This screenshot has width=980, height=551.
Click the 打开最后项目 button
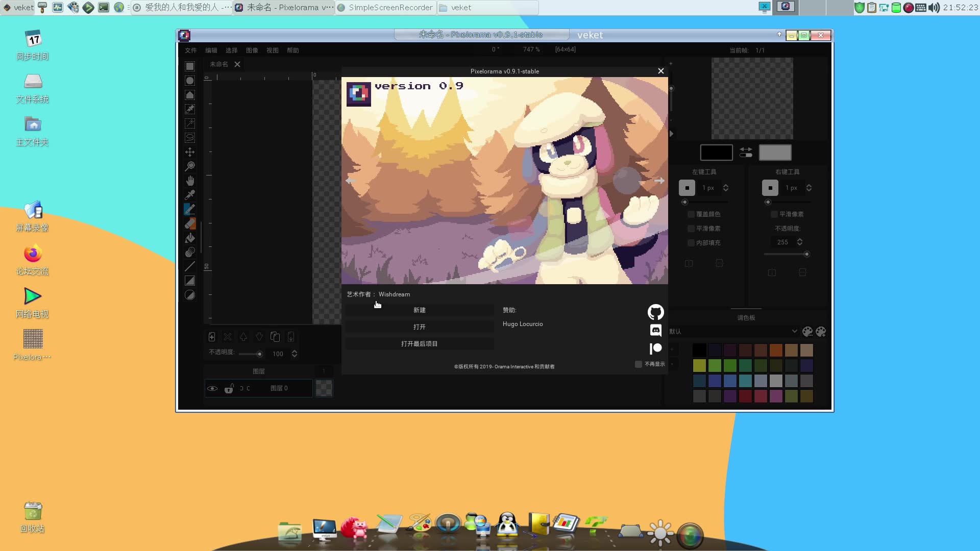[x=420, y=344]
